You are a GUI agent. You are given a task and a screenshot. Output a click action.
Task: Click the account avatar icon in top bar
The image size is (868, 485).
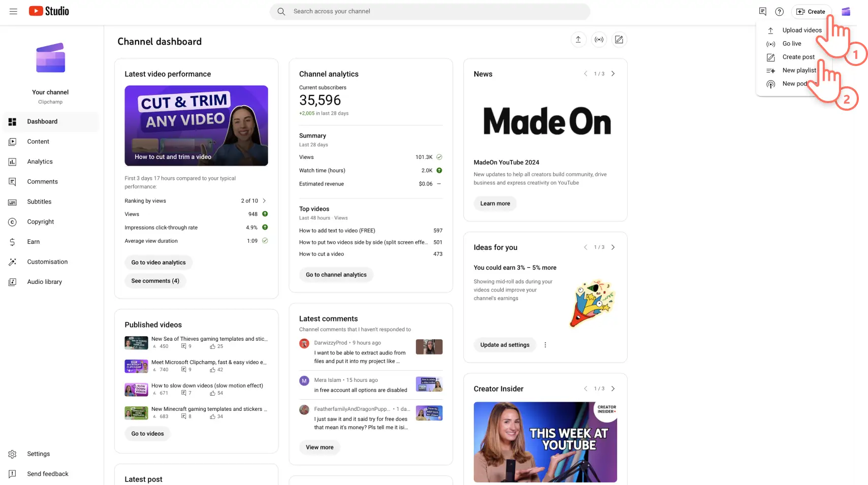(846, 11)
